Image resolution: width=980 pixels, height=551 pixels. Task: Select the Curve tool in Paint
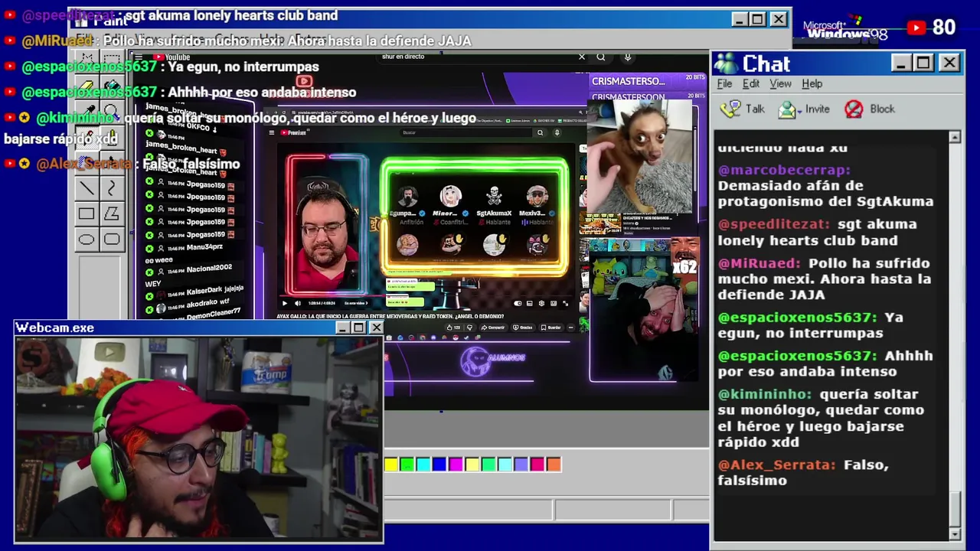coord(112,188)
